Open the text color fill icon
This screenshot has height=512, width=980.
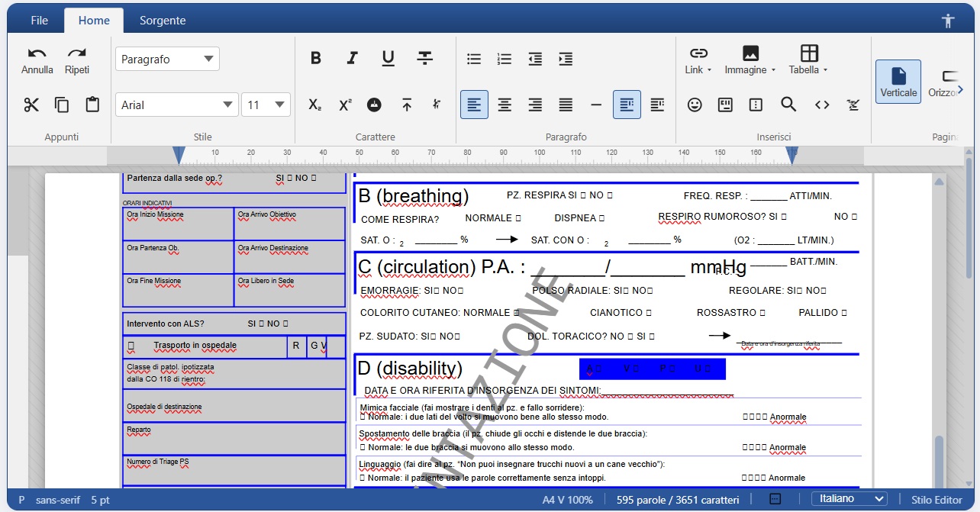(374, 105)
